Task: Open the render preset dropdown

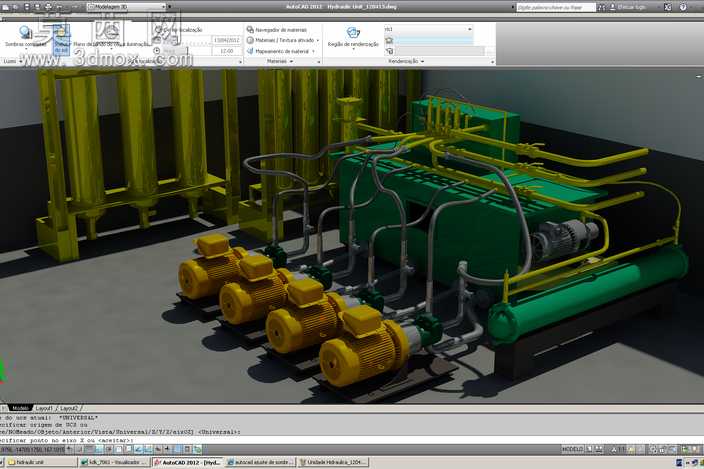Action: pos(428,29)
